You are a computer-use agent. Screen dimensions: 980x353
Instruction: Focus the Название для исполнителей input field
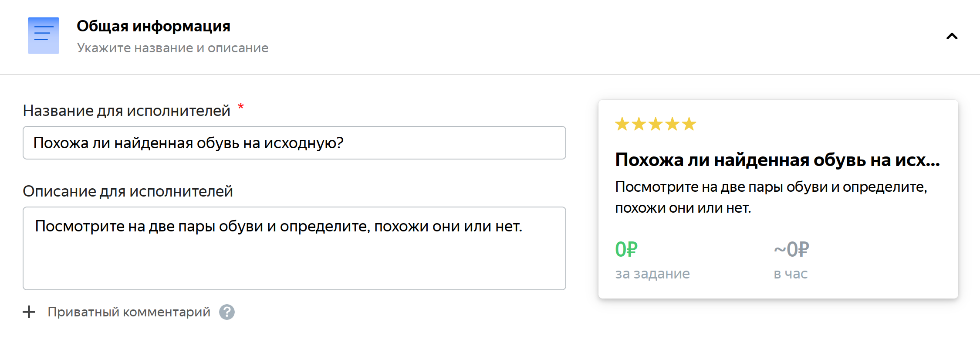pyautogui.click(x=294, y=143)
